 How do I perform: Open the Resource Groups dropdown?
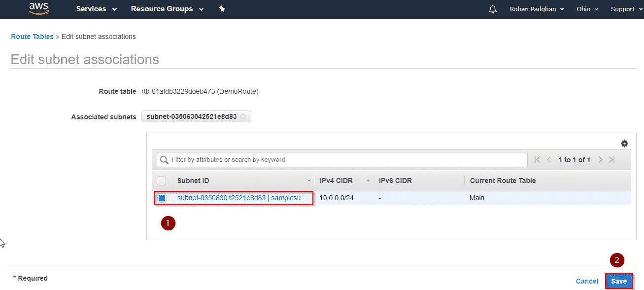tap(167, 9)
